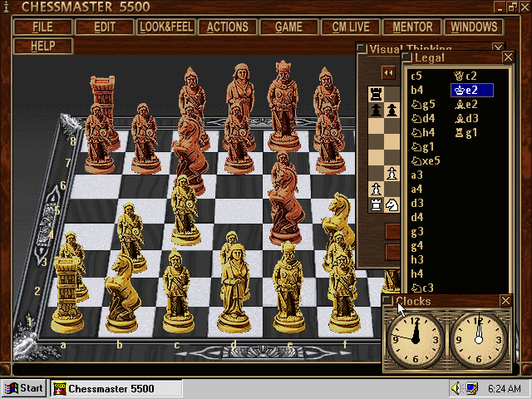Select the red rook in the back corner
Viewport: 532px width, 399px height.
pyautogui.click(x=103, y=91)
